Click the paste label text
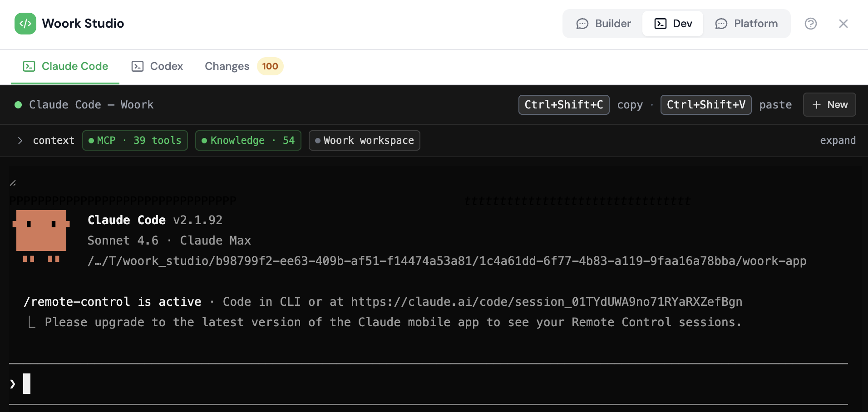The width and height of the screenshot is (868, 412). (776, 105)
